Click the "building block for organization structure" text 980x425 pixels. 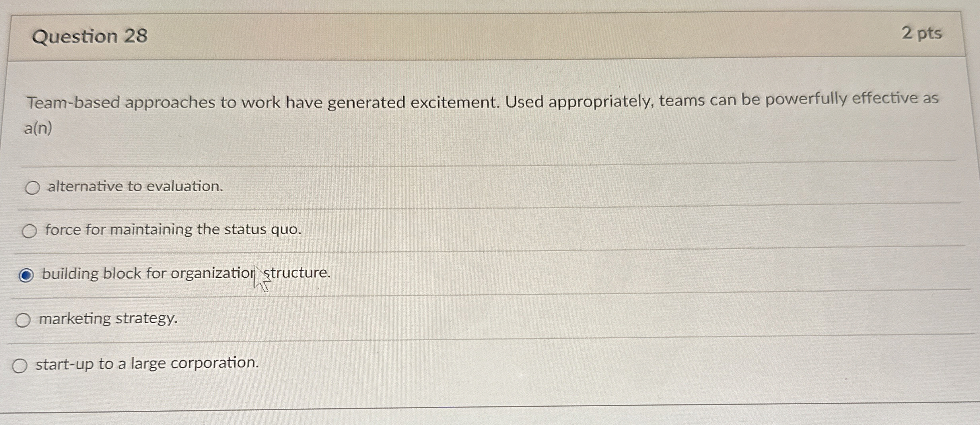click(185, 273)
